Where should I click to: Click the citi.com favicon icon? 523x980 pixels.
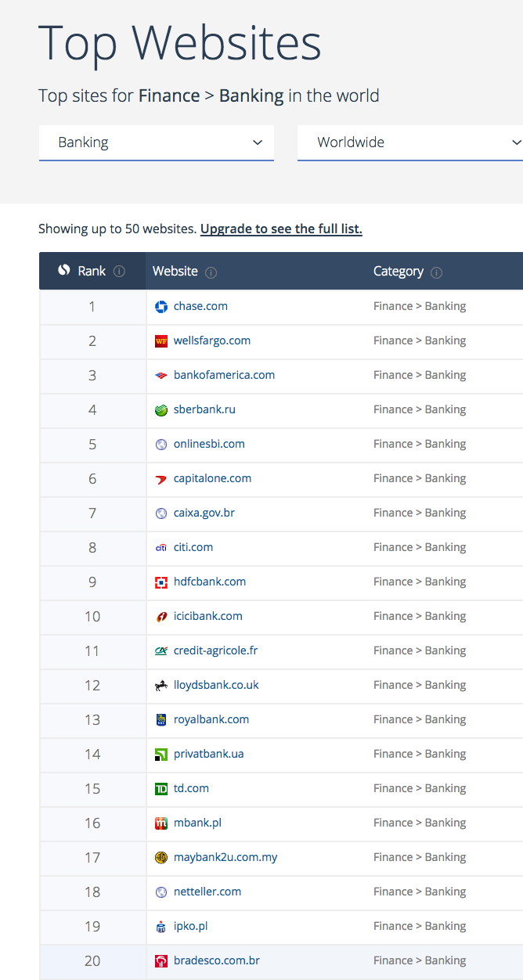[161, 548]
